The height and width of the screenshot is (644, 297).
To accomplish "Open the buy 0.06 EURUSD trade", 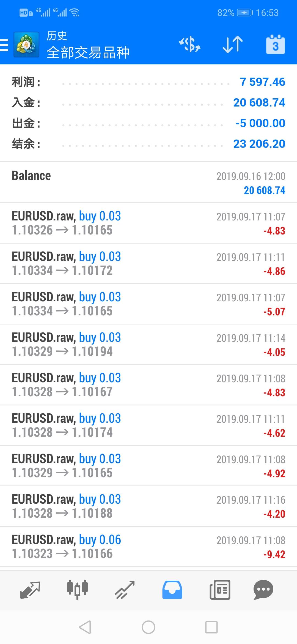I will click(148, 547).
